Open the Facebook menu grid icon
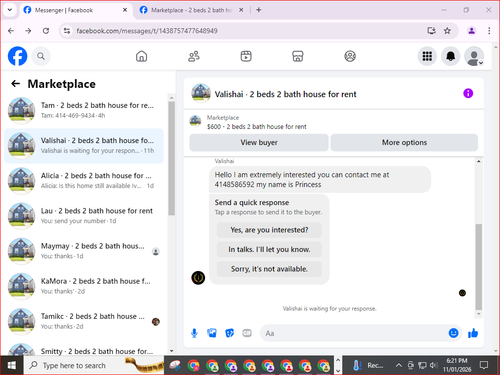Screen dimensions: 500x375 (427, 56)
